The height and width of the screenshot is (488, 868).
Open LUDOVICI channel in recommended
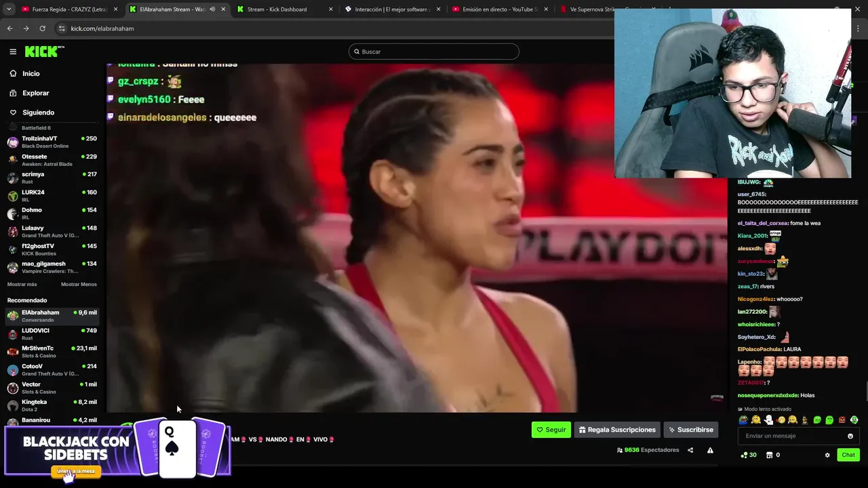(52, 334)
